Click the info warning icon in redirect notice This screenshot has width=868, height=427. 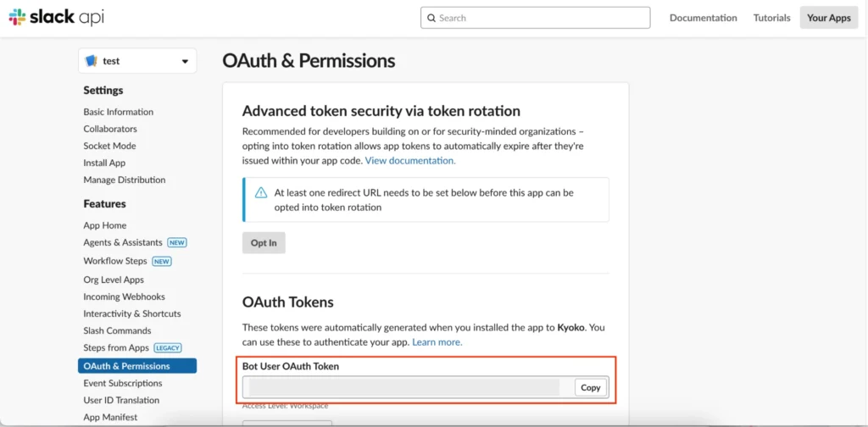point(260,193)
